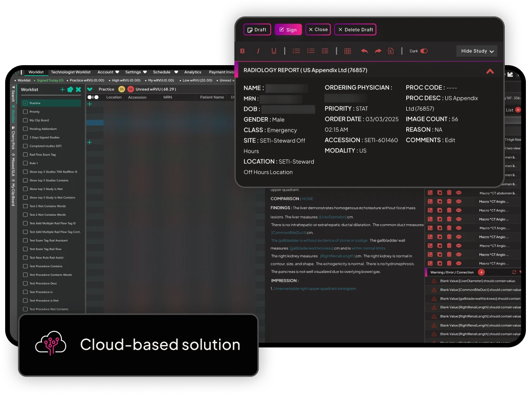Image resolution: width=532 pixels, height=407 pixels.
Task: Apply bold formatting in the report editor
Action: pos(243,51)
